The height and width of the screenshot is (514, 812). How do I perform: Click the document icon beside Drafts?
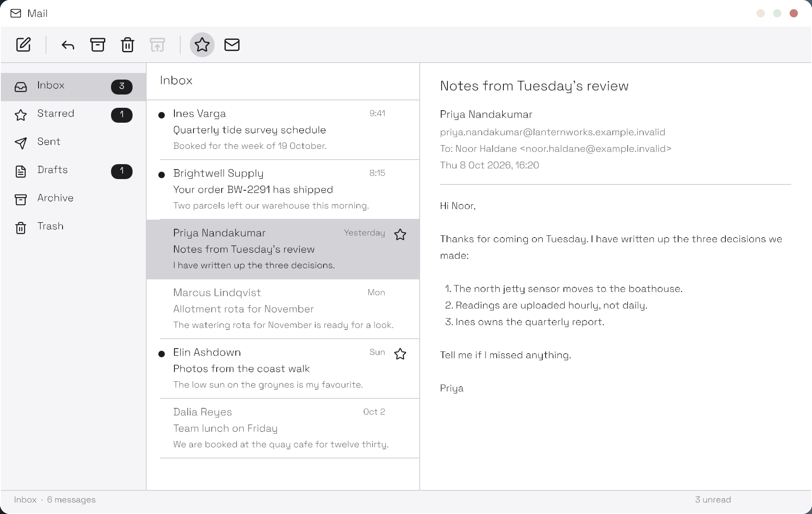point(21,171)
